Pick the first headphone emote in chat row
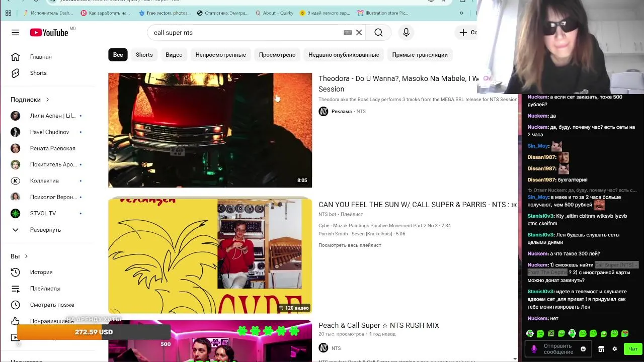644x362 pixels. click(530, 333)
